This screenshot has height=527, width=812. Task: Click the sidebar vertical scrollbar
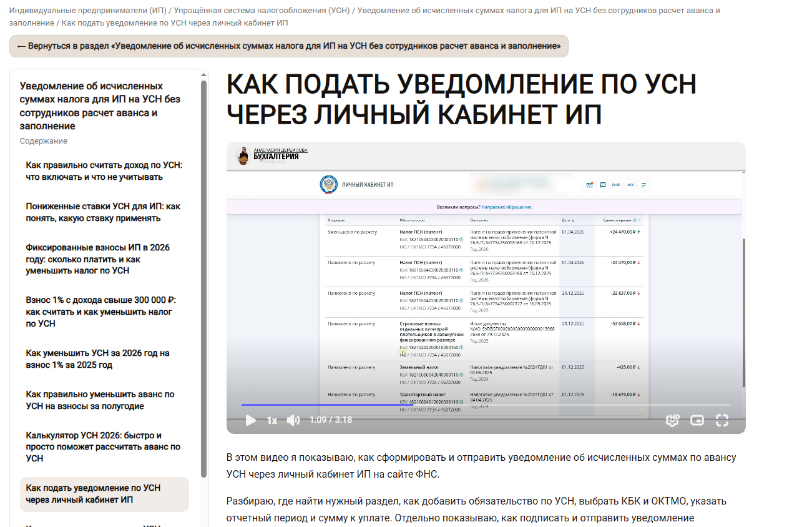(203, 278)
